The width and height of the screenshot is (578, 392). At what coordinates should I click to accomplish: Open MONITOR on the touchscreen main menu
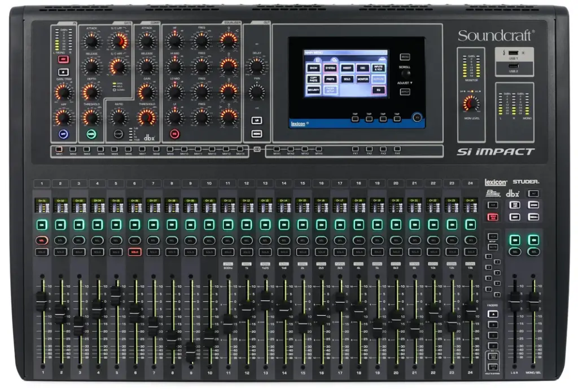click(x=362, y=80)
